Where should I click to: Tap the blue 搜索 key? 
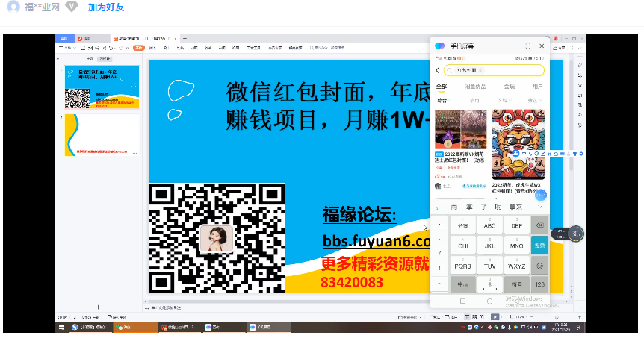[x=539, y=246]
